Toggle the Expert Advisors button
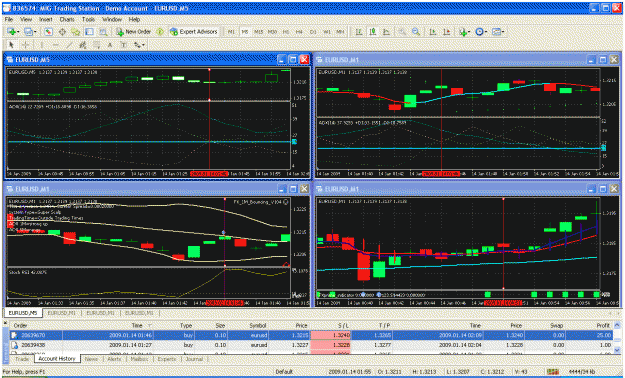Image resolution: width=625 pixels, height=378 pixels. (x=194, y=32)
